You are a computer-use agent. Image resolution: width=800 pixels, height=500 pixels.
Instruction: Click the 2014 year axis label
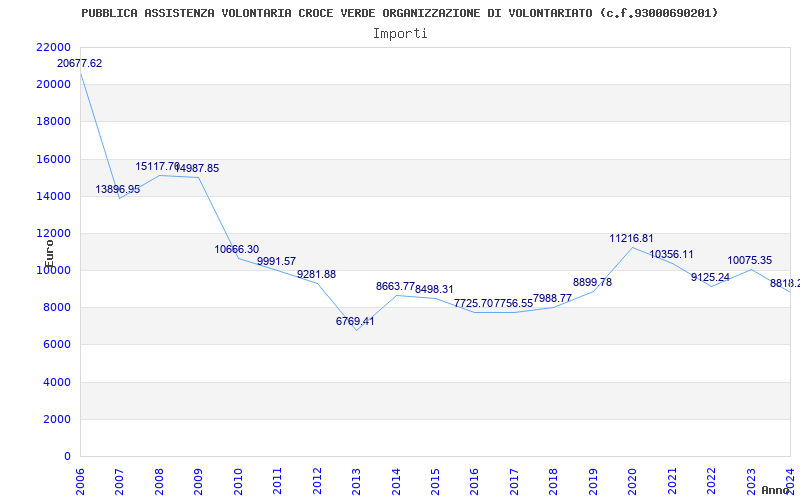click(x=396, y=481)
